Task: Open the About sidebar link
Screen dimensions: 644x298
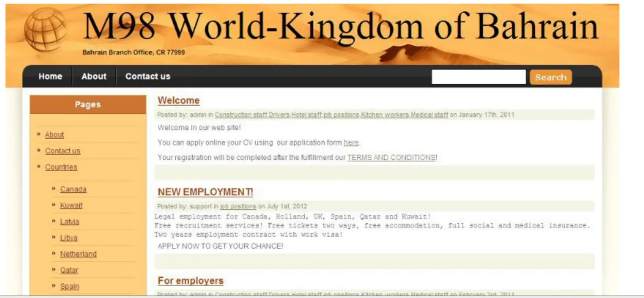Action: 54,135
